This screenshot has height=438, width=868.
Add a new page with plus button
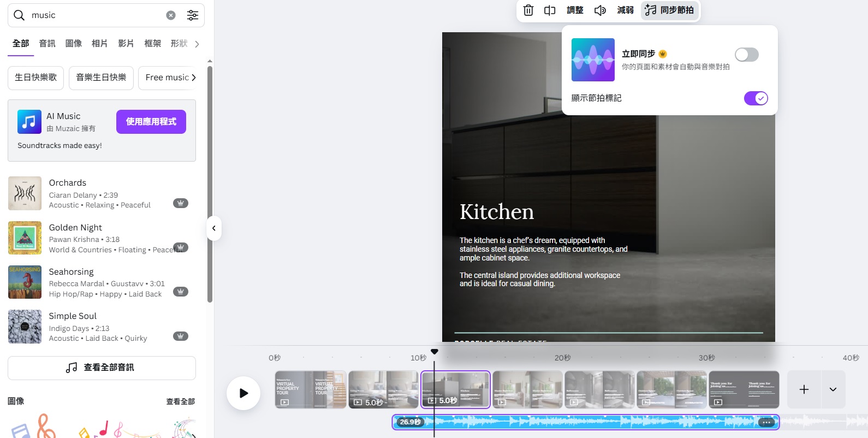coord(804,389)
